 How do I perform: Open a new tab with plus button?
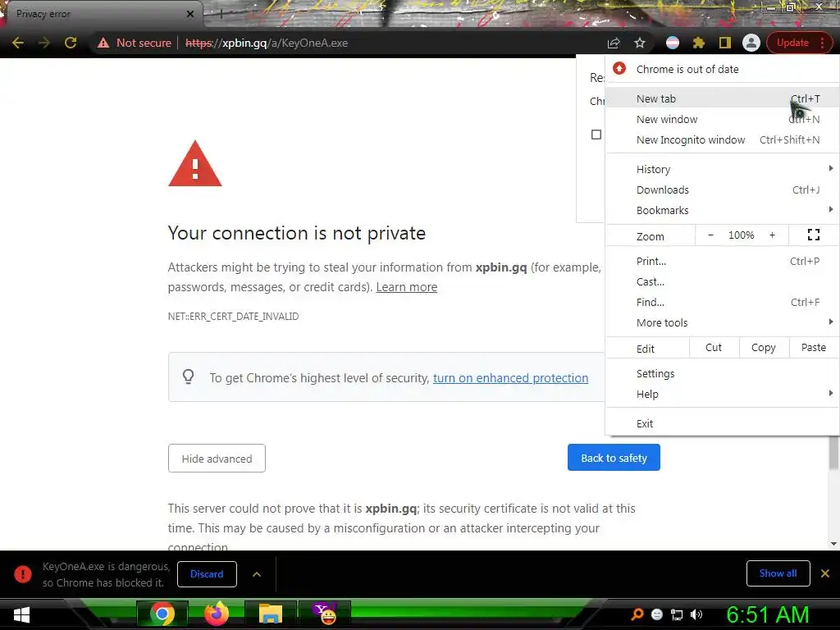point(221,15)
